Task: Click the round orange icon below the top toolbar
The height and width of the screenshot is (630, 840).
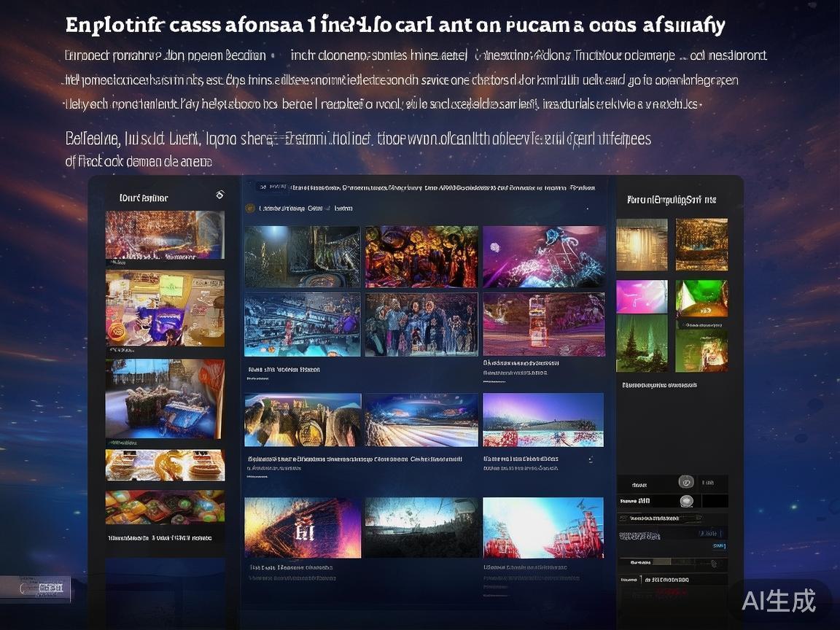Action: click(x=250, y=209)
